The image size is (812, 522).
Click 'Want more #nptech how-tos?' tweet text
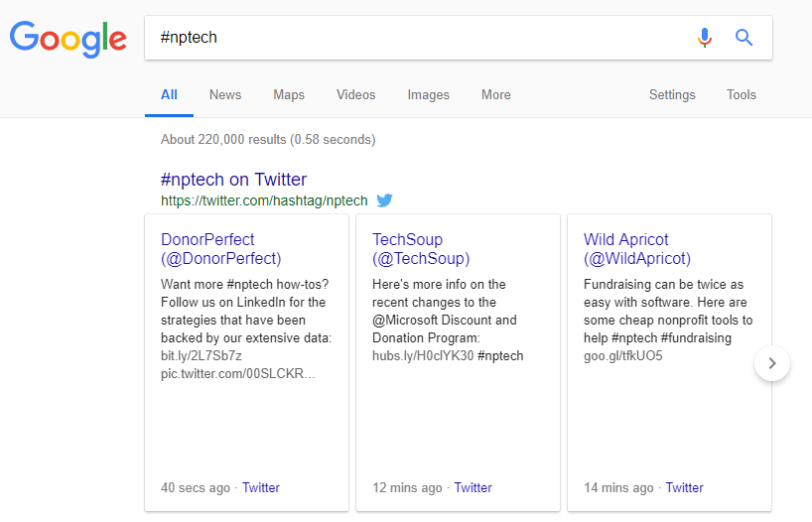pyautogui.click(x=244, y=284)
